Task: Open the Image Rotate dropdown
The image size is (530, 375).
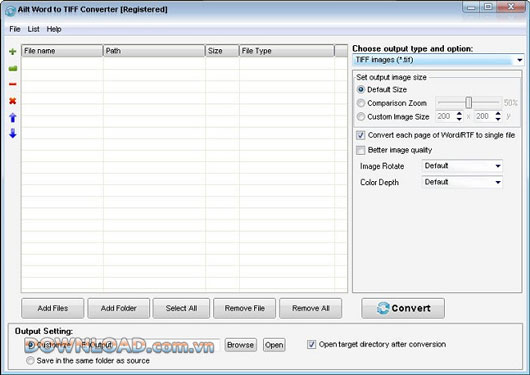Action: [462, 166]
